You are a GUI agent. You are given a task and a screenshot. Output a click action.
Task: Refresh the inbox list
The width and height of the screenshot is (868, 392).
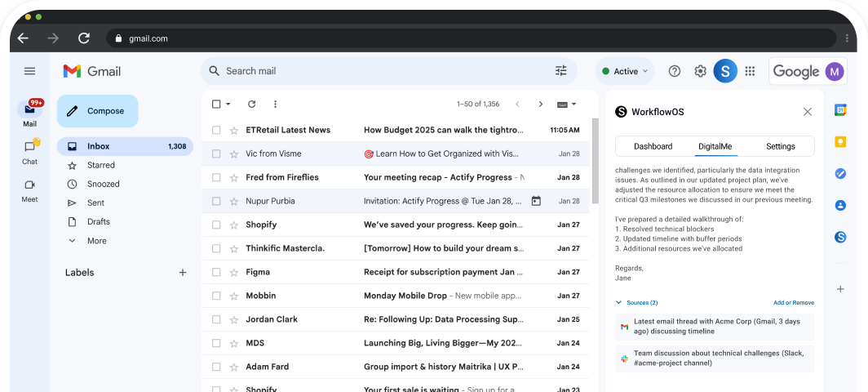[252, 105]
